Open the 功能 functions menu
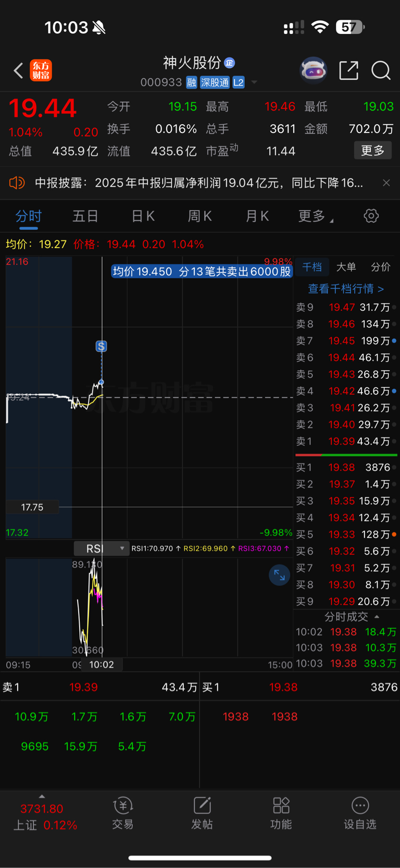Screen dimensions: 400x868 [281, 813]
